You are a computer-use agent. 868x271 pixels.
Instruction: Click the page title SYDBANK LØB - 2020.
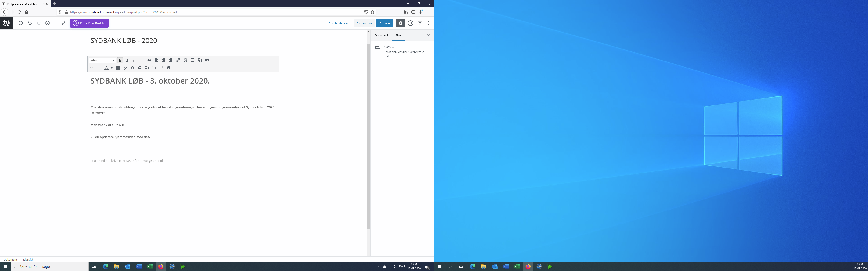pyautogui.click(x=125, y=41)
